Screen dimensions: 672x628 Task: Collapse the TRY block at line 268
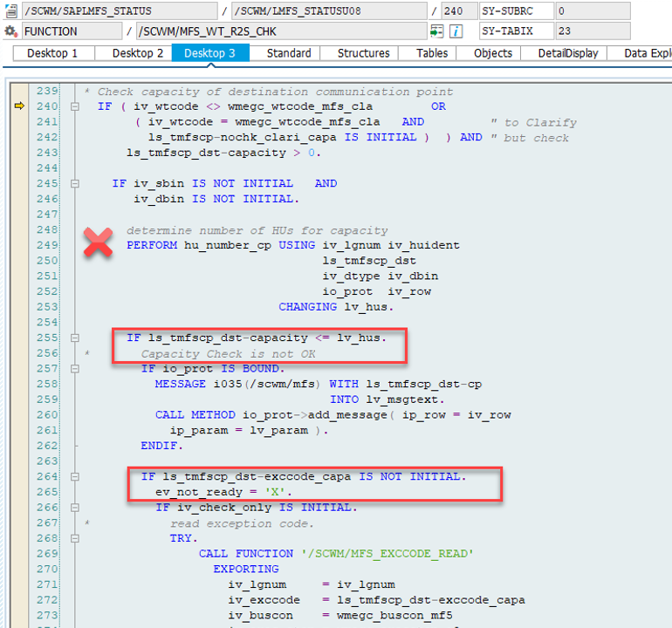tap(75, 538)
